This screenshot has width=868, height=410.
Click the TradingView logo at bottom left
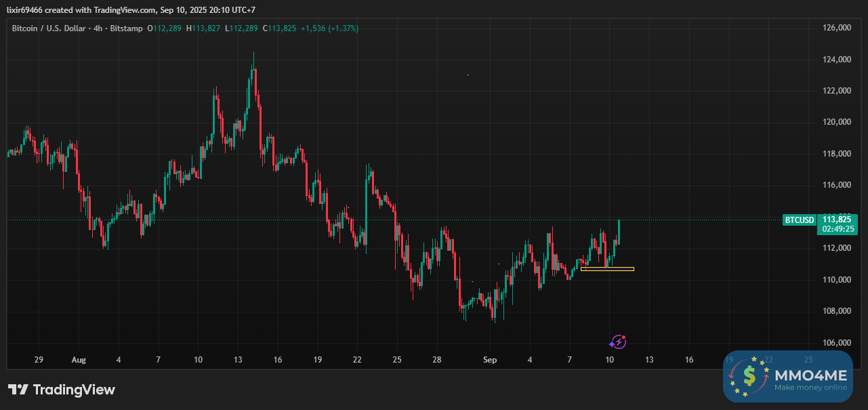point(62,390)
